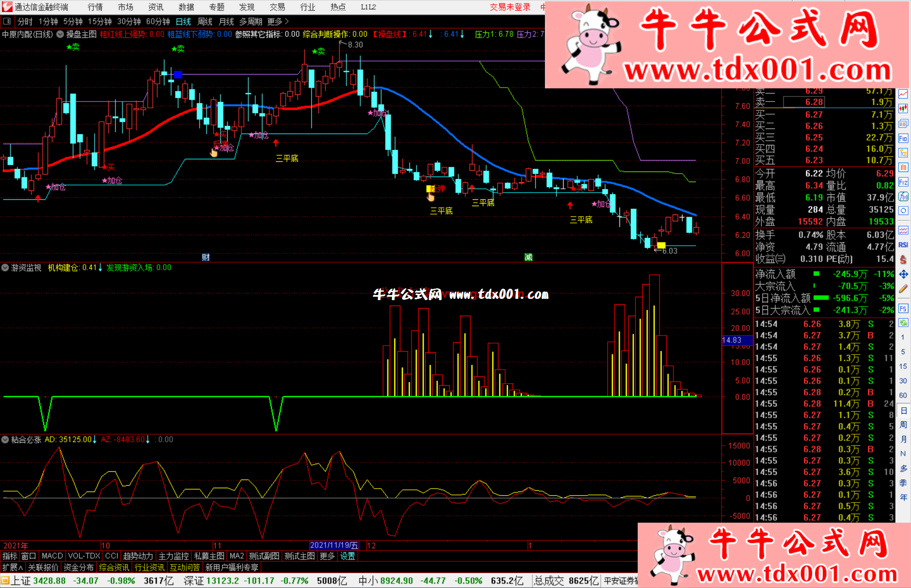The image size is (911, 588).
Task: Select yearly 年 period in sidebar
Action: (x=903, y=497)
